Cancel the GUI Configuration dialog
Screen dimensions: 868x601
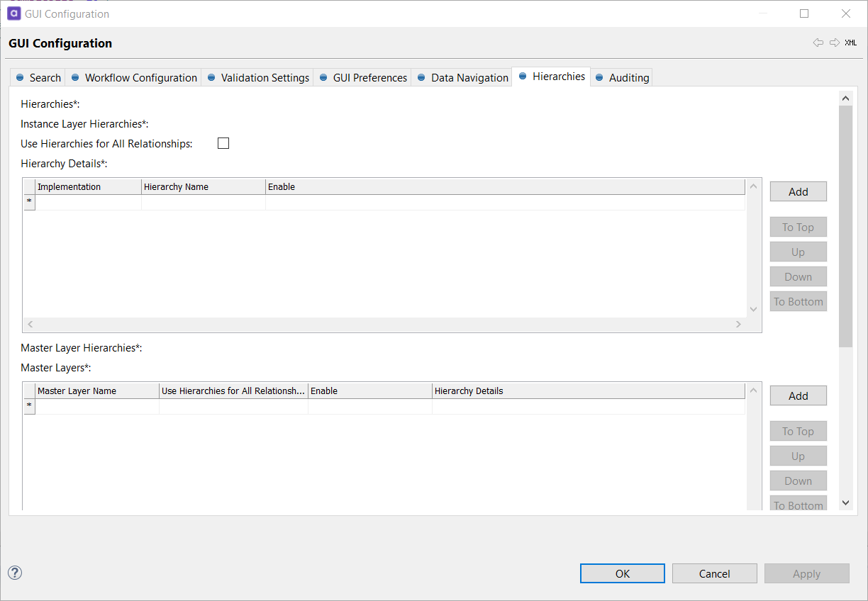(x=714, y=573)
